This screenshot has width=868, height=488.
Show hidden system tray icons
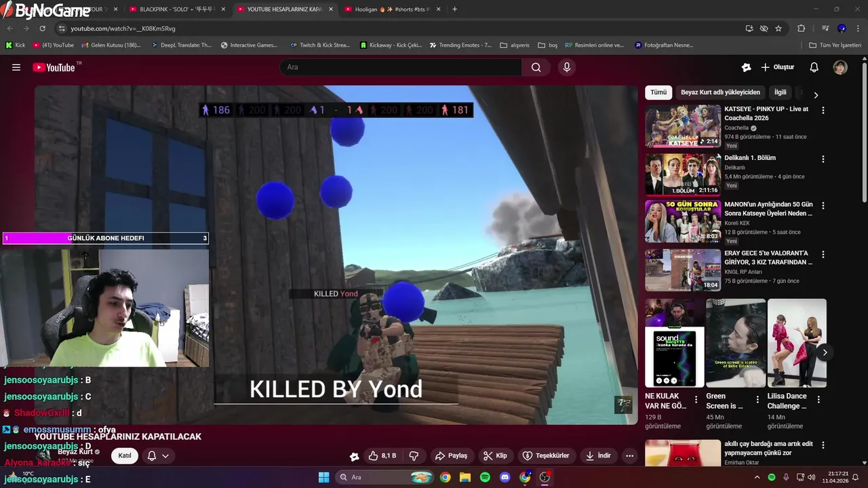pos(757,477)
